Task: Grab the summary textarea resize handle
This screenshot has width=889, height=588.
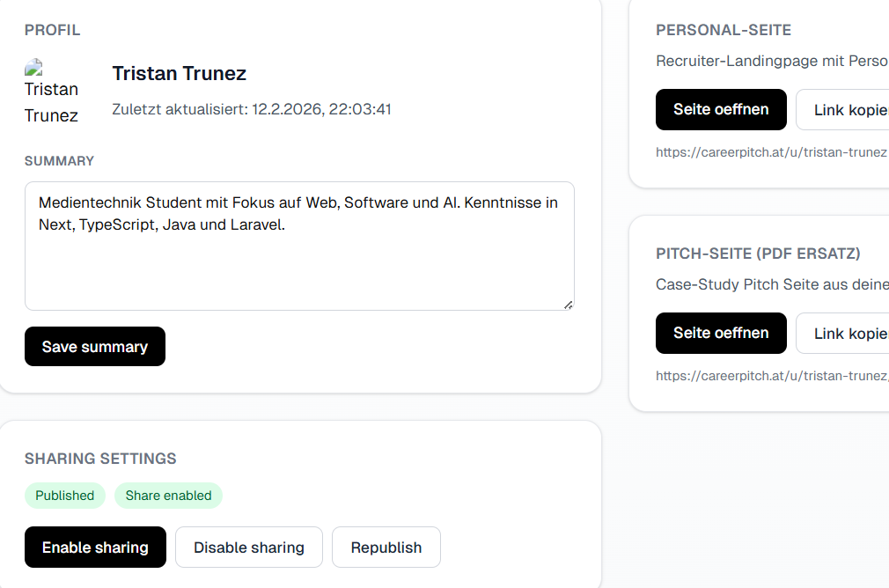Action: click(x=568, y=305)
